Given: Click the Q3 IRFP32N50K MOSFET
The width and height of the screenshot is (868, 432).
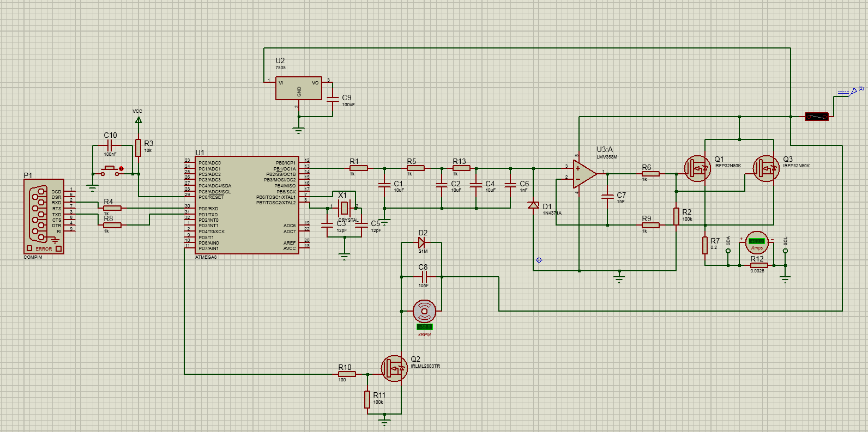Looking at the screenshot, I should click(766, 168).
